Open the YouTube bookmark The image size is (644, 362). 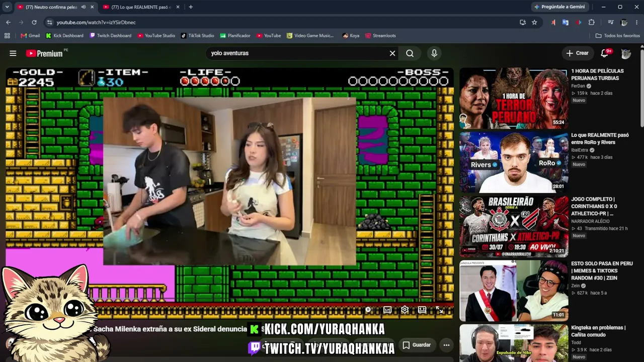click(x=269, y=36)
